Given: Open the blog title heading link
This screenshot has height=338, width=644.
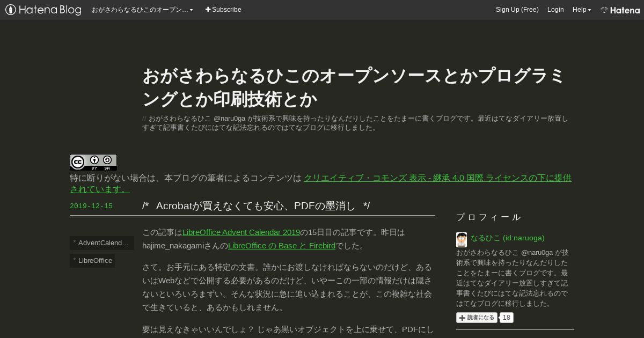Looking at the screenshot, I should [x=353, y=87].
